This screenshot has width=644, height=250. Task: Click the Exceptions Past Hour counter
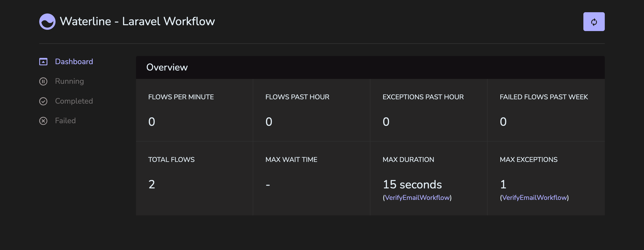(385, 122)
